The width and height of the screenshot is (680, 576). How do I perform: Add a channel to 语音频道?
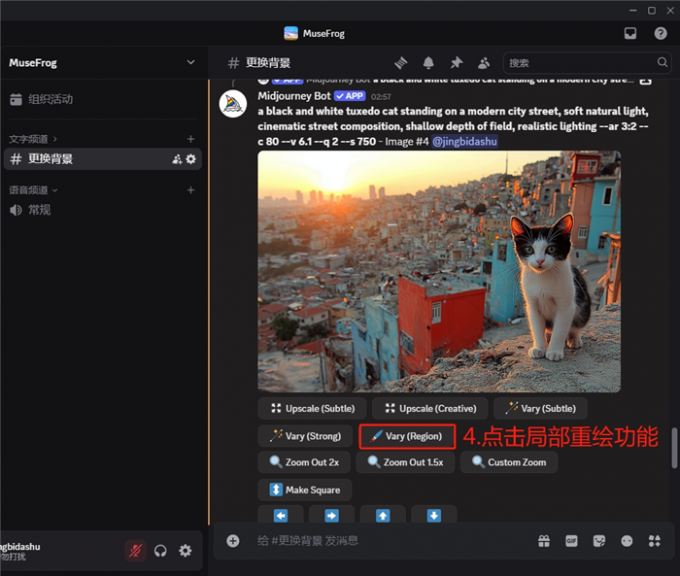[x=190, y=190]
